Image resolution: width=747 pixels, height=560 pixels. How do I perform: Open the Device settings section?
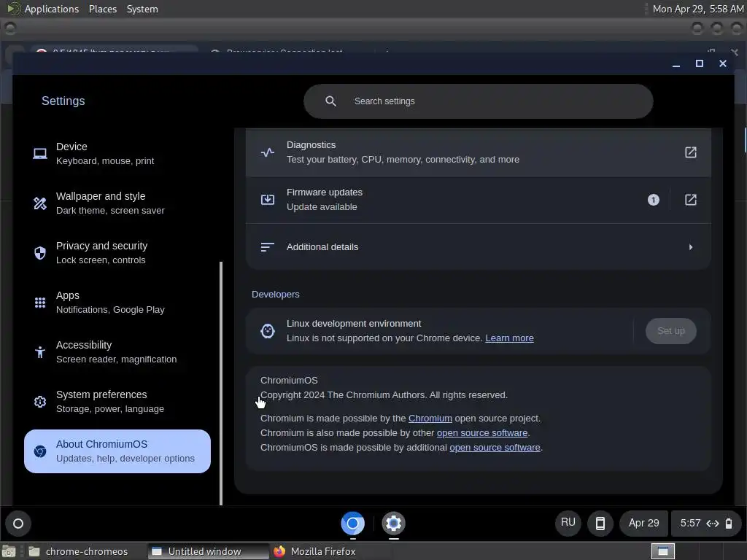tap(117, 153)
